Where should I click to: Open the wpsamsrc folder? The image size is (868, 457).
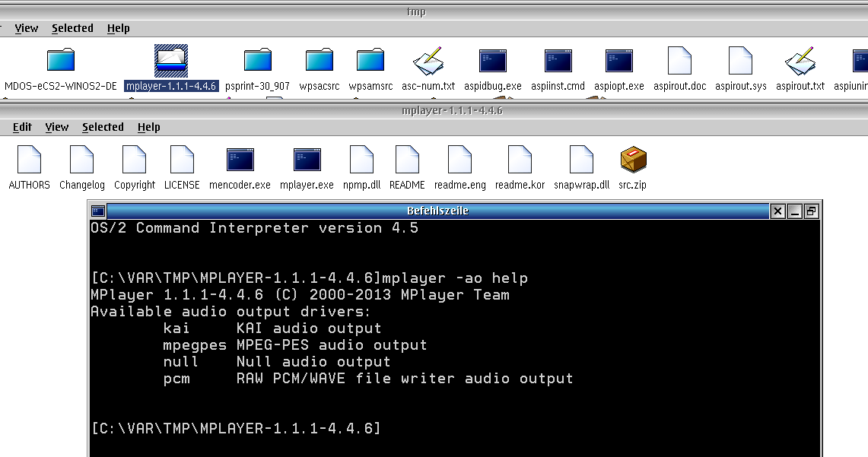point(370,60)
